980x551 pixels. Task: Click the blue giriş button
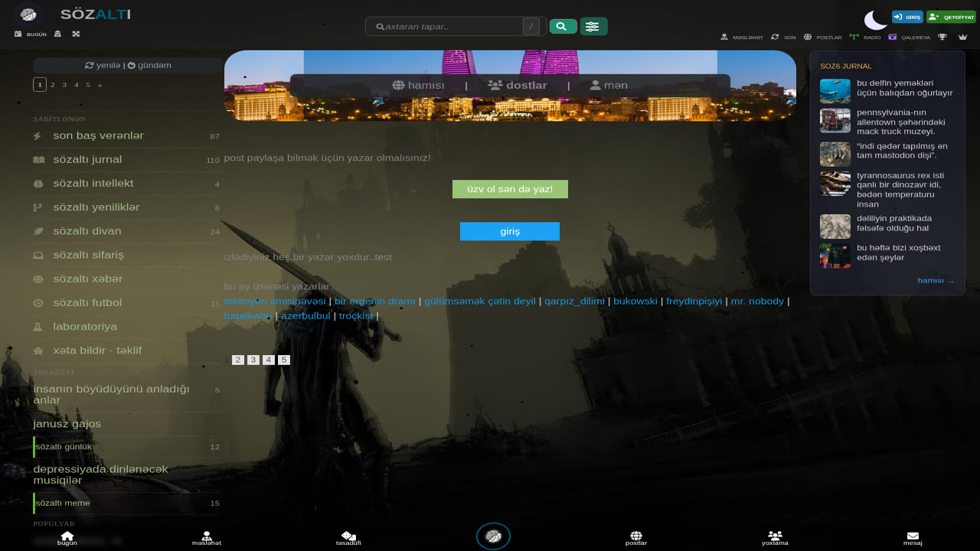coord(510,232)
